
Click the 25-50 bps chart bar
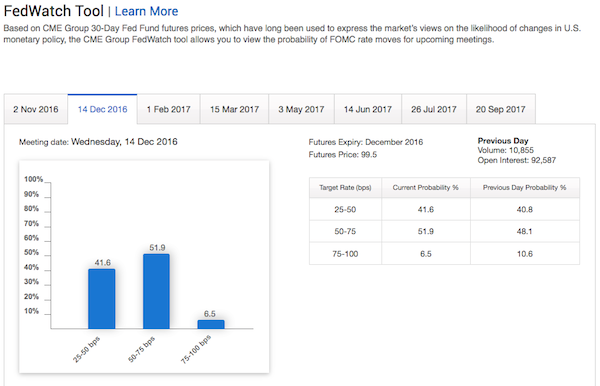point(102,299)
